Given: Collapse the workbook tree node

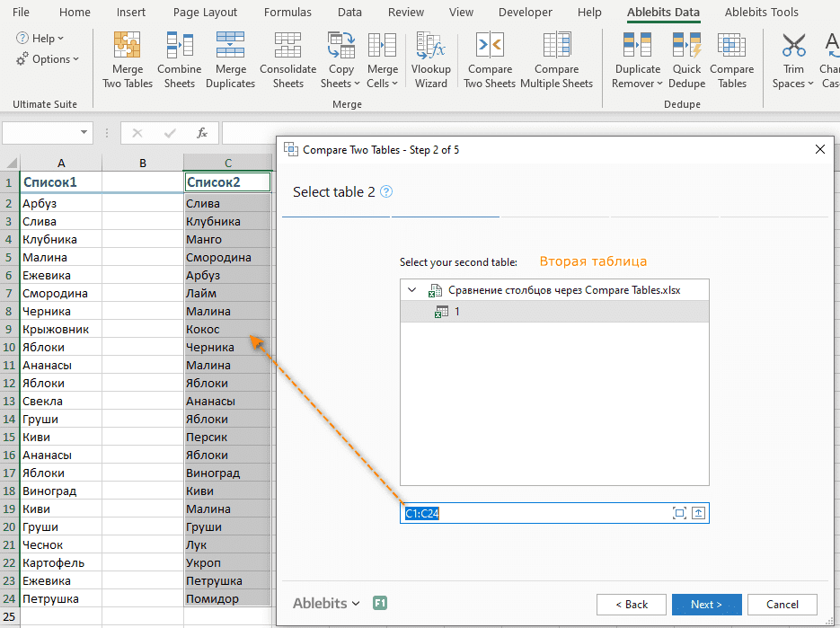Looking at the screenshot, I should [x=412, y=290].
